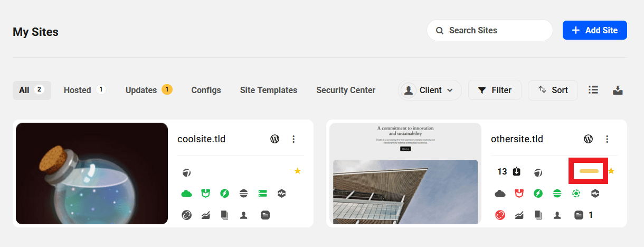Click red broken link icon on othersite.tld

(x=500, y=215)
